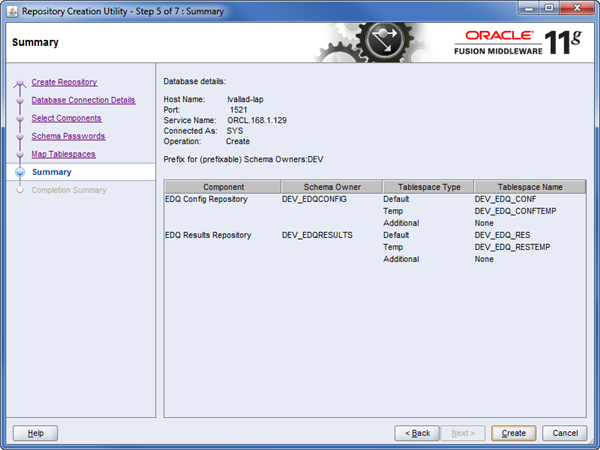Minimize the Repository Creation Utility window

click(x=530, y=8)
